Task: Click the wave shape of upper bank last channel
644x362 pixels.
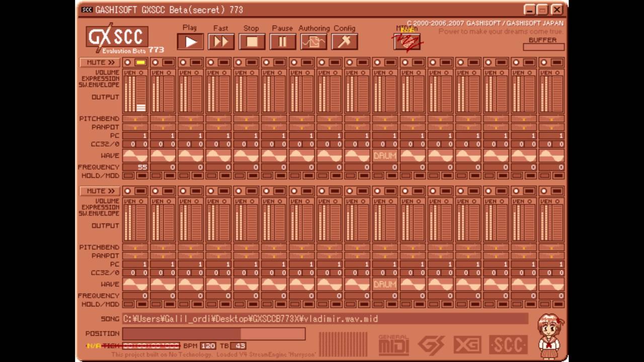Action: pos(551,156)
